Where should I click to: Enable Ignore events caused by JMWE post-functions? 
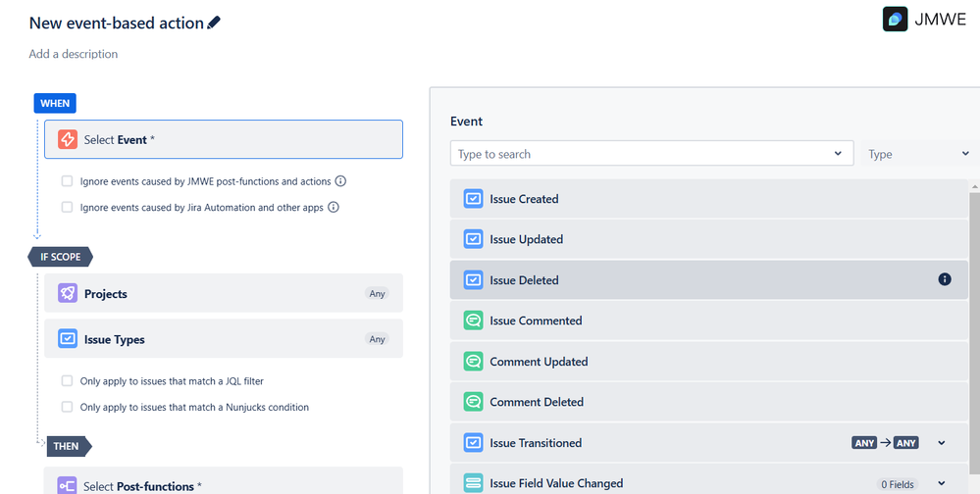tap(67, 181)
